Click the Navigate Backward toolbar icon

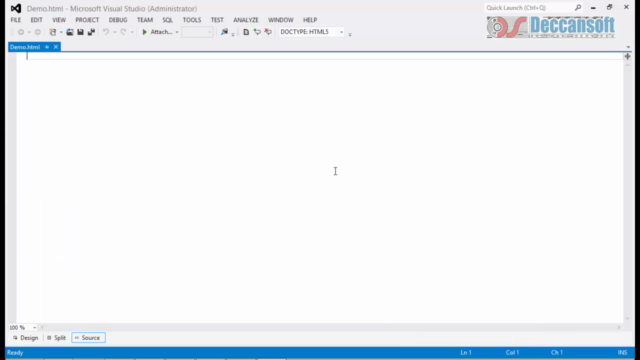21,32
